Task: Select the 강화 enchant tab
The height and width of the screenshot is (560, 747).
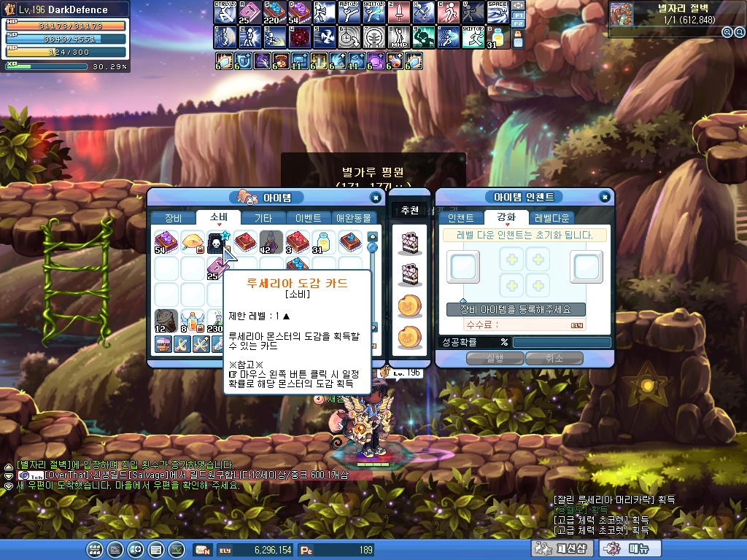Action: pos(506,217)
